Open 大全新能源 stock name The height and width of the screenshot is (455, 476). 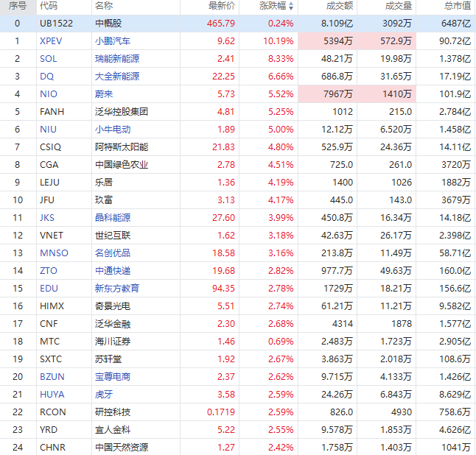coord(117,76)
